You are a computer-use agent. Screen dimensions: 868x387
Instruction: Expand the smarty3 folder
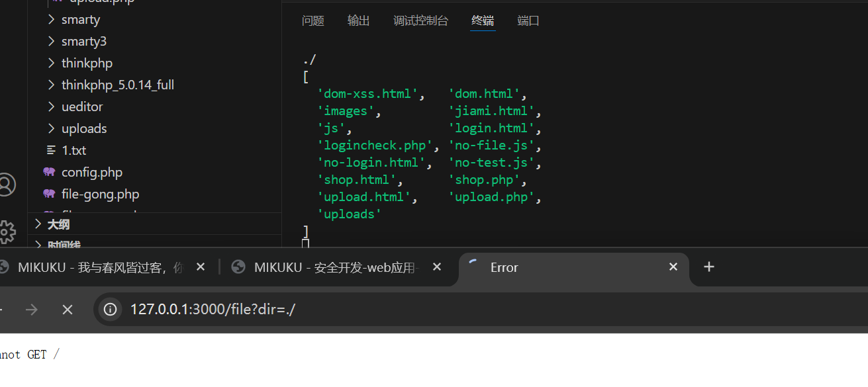(52, 41)
